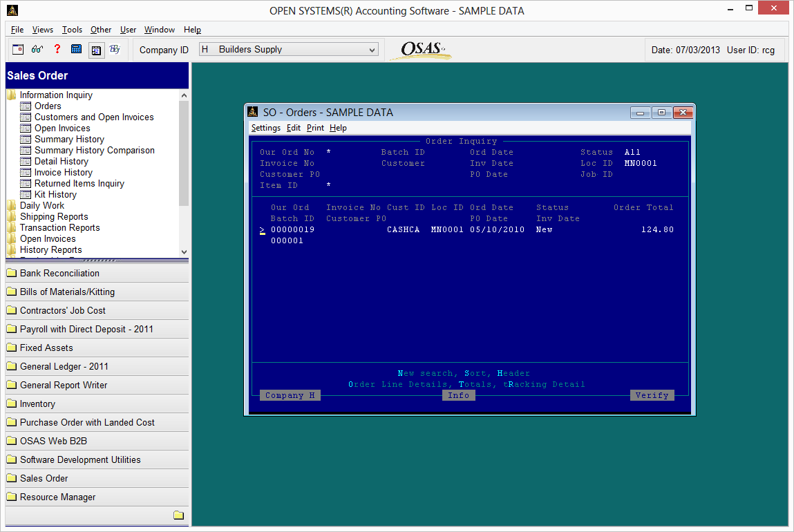The height and width of the screenshot is (532, 794).
Task: Click the CASHCA customer ID
Action: 403,230
